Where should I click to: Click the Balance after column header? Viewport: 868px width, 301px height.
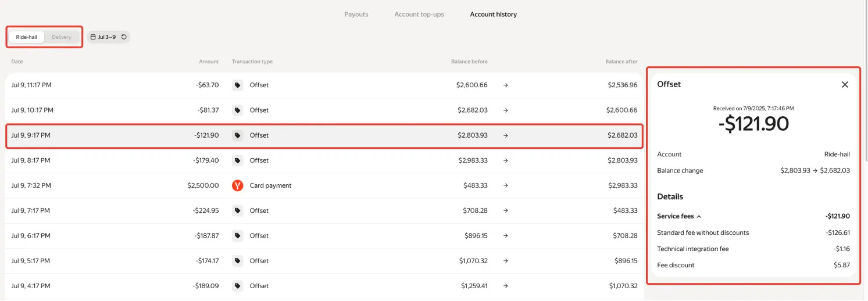[621, 62]
